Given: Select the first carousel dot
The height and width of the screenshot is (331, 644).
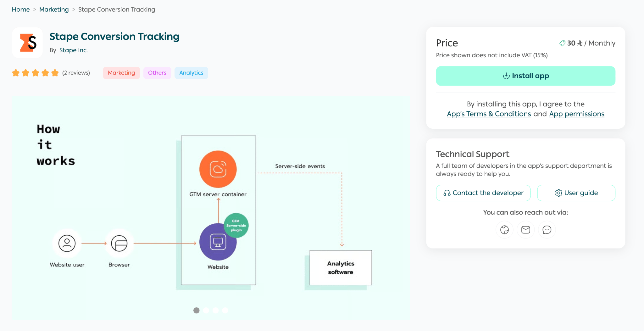Looking at the screenshot, I should (197, 311).
